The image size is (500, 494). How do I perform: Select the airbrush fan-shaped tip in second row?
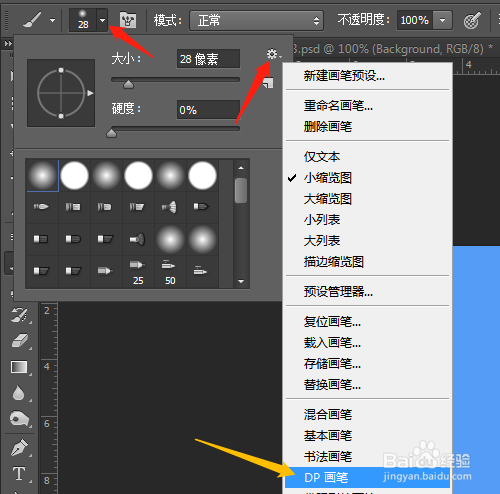coord(170,207)
